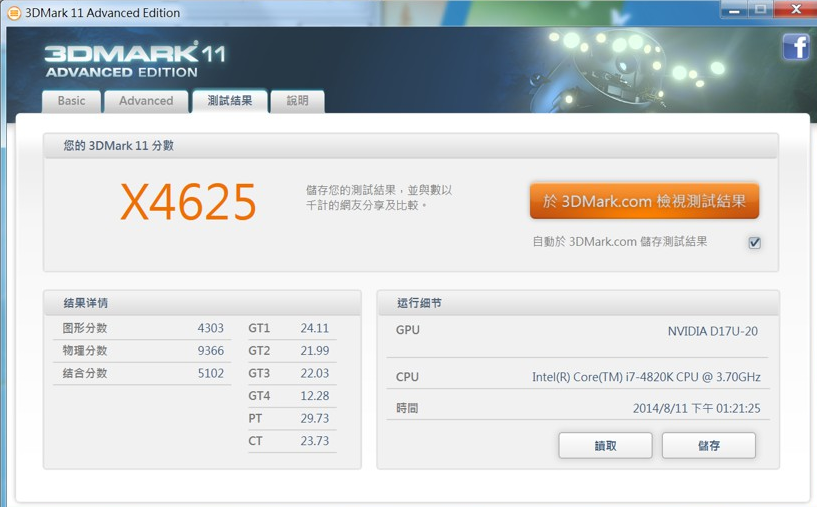Open the Advanced tab
Screen dimensions: 817x507
click(x=146, y=101)
